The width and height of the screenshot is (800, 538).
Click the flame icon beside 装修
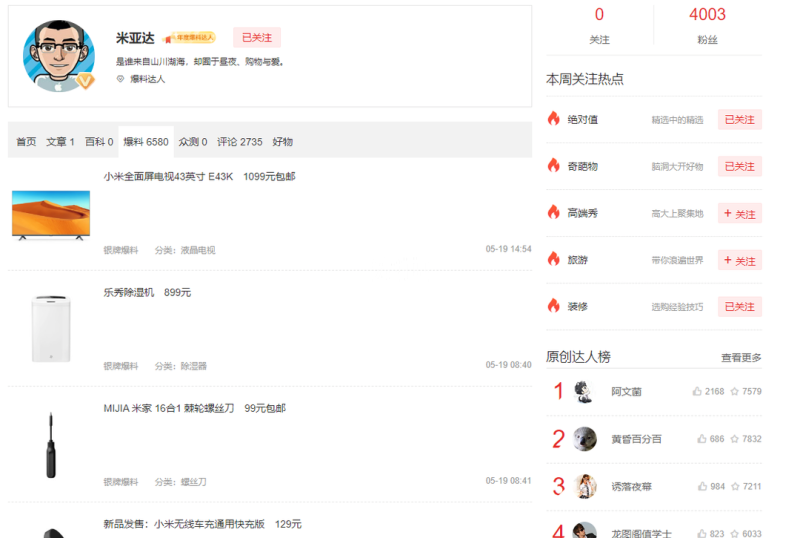pyautogui.click(x=553, y=306)
